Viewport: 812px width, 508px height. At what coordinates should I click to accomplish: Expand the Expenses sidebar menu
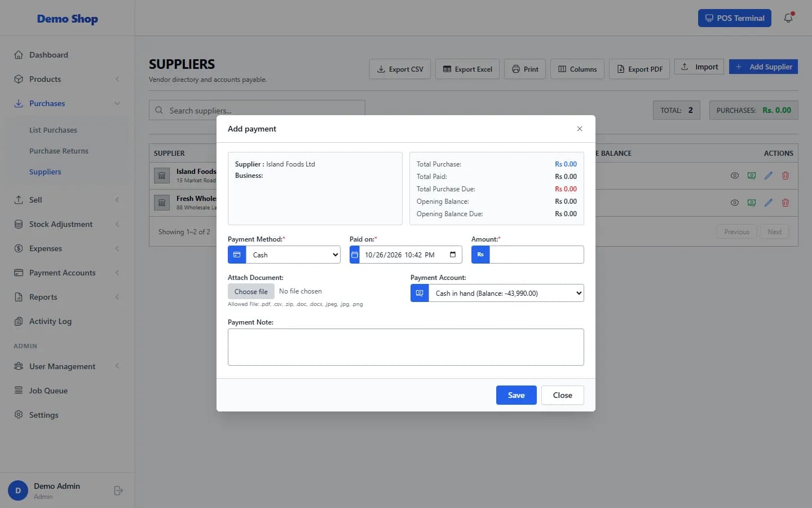[67, 248]
